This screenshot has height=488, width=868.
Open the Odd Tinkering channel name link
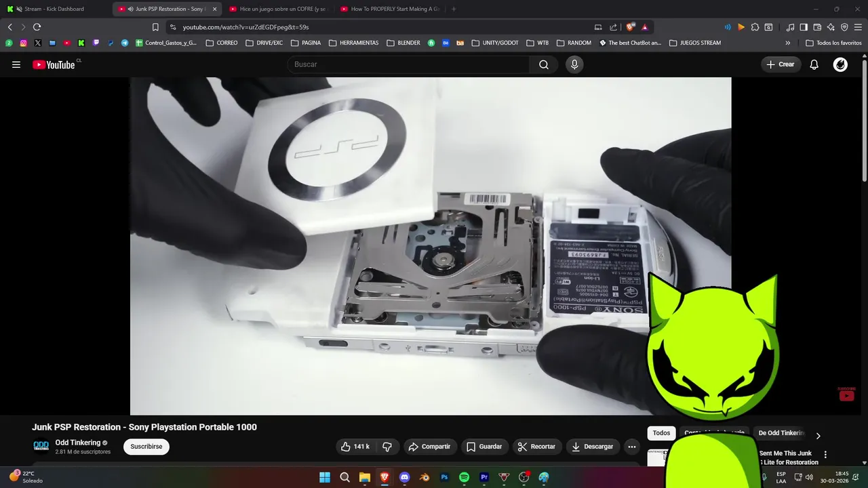click(78, 443)
